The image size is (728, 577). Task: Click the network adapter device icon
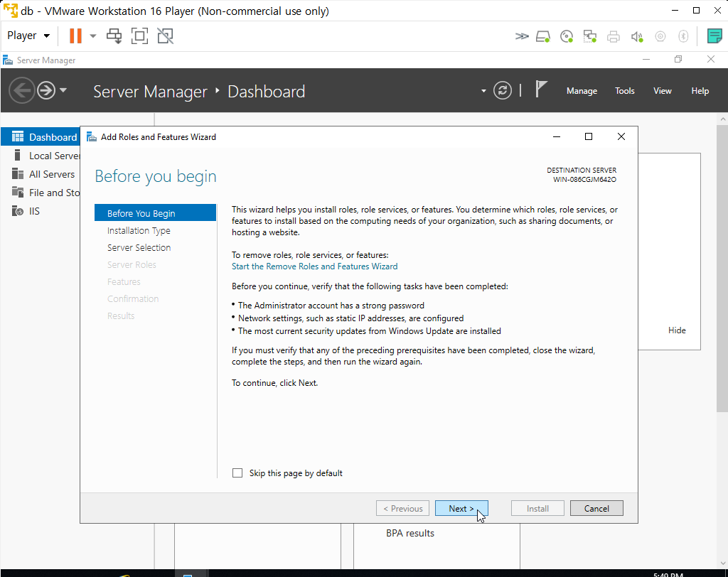coord(589,36)
